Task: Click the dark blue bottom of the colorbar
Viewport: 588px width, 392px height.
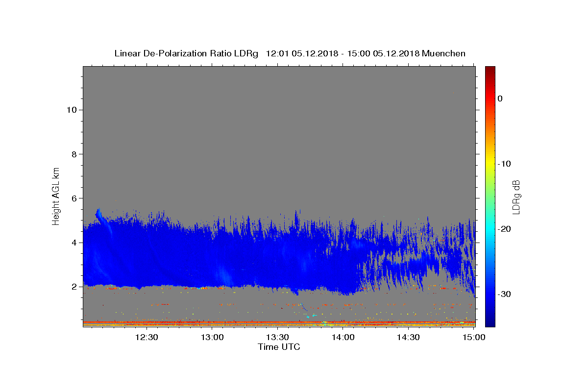Action: 490,321
